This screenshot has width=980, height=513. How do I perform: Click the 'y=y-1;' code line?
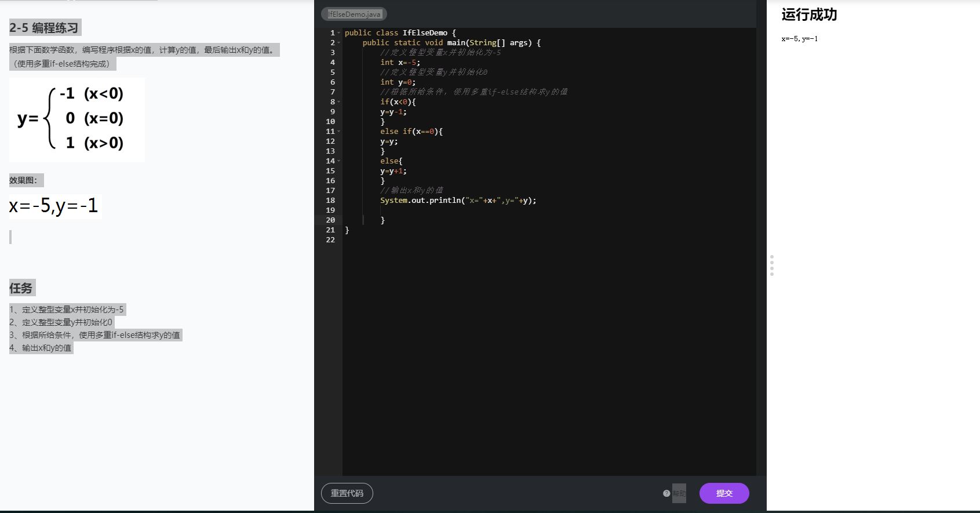coord(394,112)
